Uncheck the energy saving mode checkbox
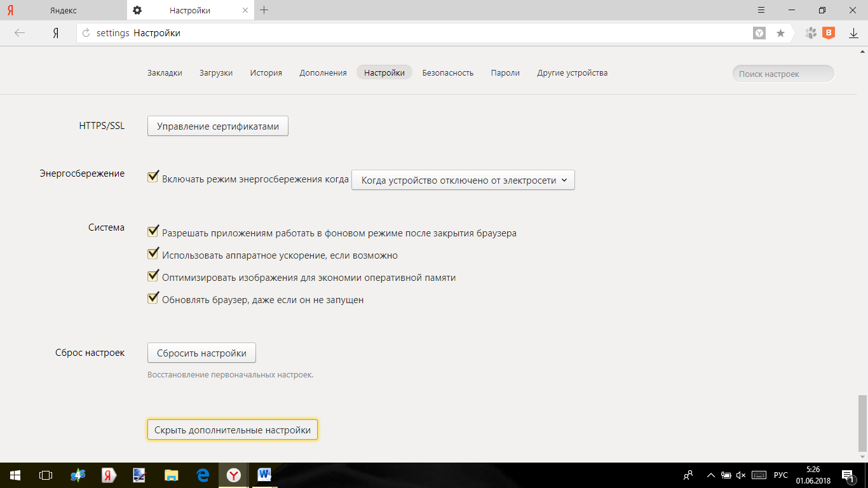The width and height of the screenshot is (868, 488). [x=153, y=177]
